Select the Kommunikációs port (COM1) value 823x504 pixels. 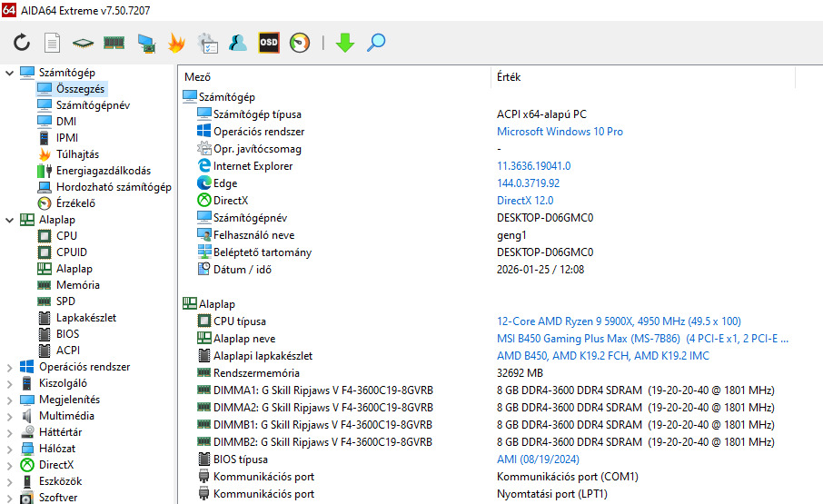point(568,477)
